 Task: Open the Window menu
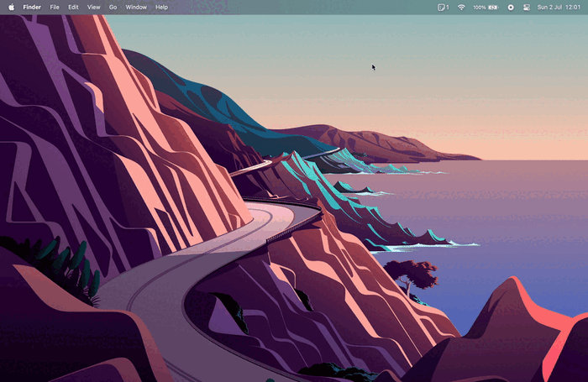tap(136, 7)
